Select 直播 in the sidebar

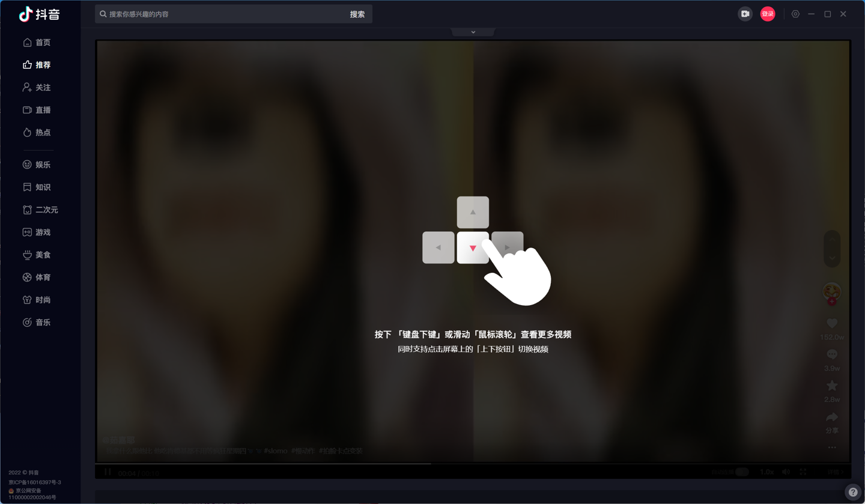point(37,110)
